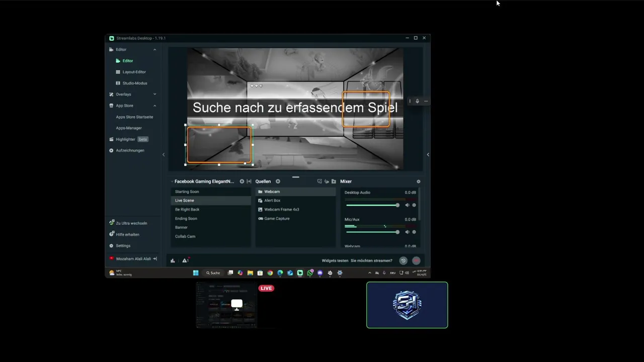
Task: Click Widgets testen
Action: pyautogui.click(x=335, y=260)
